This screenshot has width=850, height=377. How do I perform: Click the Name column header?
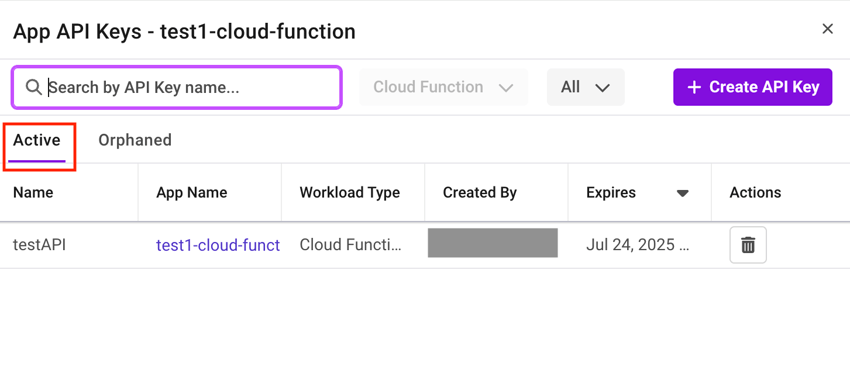[x=33, y=193]
